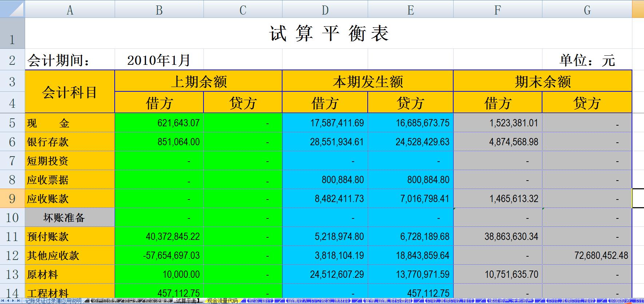This screenshot has width=644, height=304.
Task: Select column E header
Action: pos(410,9)
